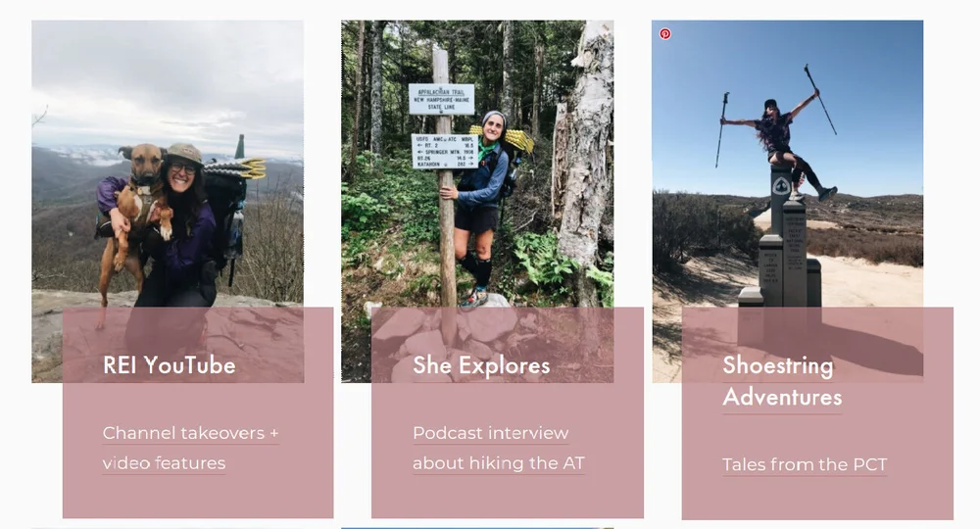Viewport: 980px width, 529px height.
Task: Click the Springer Mtn mileage sign in photo
Action: click(444, 151)
